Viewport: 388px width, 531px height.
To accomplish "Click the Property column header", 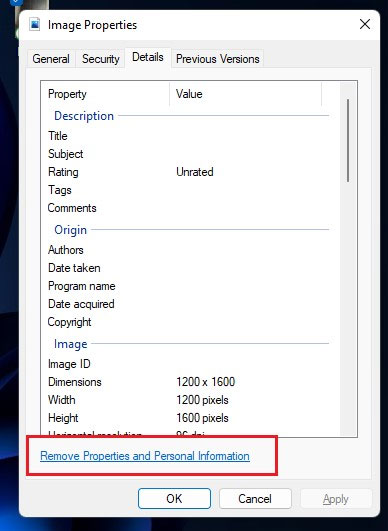I will tap(105, 94).
